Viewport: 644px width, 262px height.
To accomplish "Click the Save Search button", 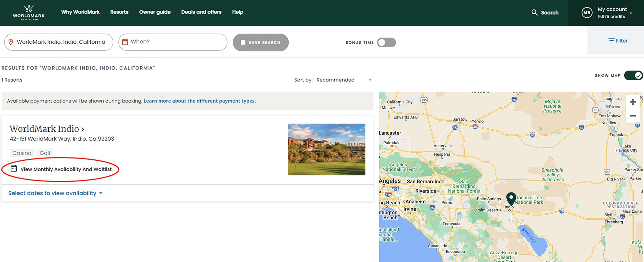I will (x=261, y=42).
